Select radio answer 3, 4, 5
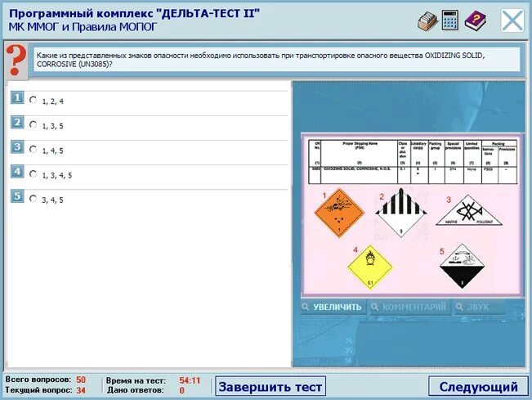The image size is (532, 400). tap(33, 198)
